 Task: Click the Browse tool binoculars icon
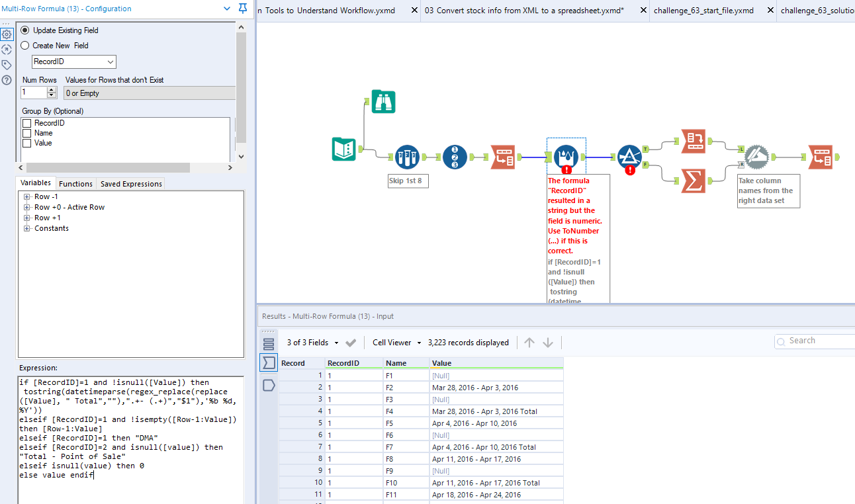(x=383, y=101)
